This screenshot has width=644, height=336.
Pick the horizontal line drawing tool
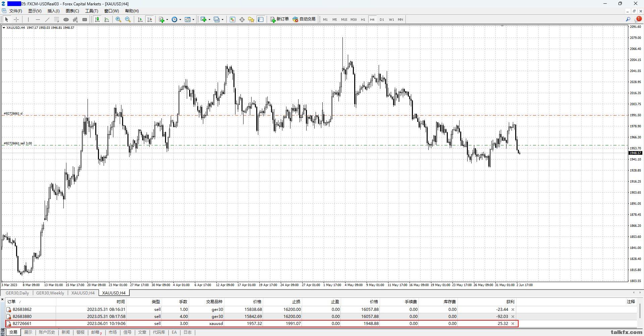(x=38, y=19)
